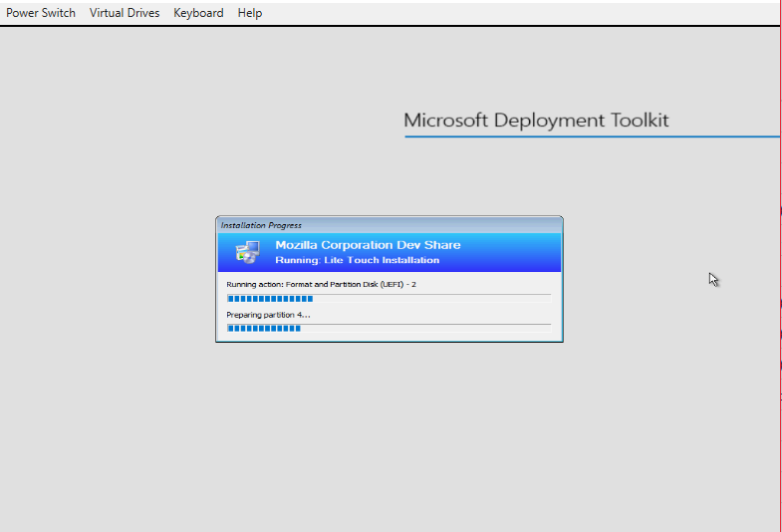This screenshot has width=782, height=532.
Task: Click the empty part of the upper progress bar
Action: (x=432, y=299)
